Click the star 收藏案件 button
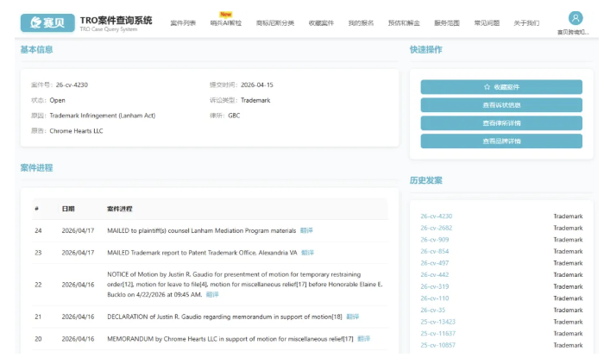The image size is (604, 364). [x=501, y=87]
